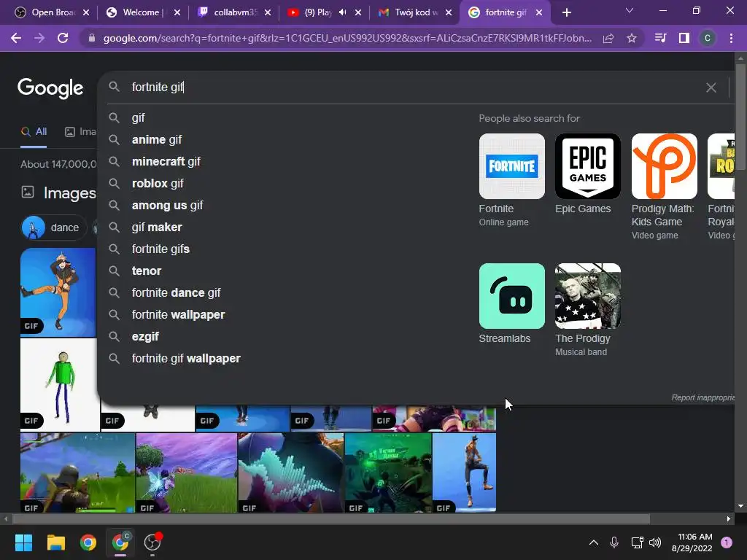Open the Fortnite online game card icon
This screenshot has width=747, height=560.
511,166
